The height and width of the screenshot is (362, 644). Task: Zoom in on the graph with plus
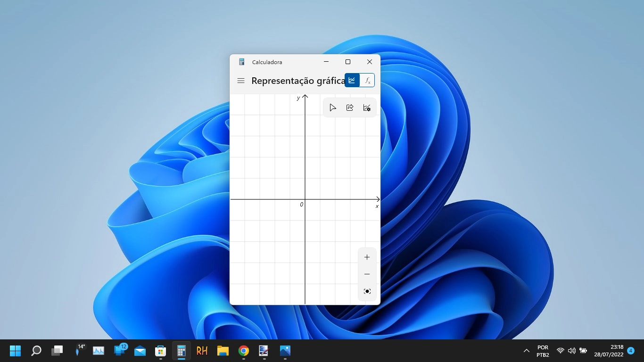click(x=367, y=257)
